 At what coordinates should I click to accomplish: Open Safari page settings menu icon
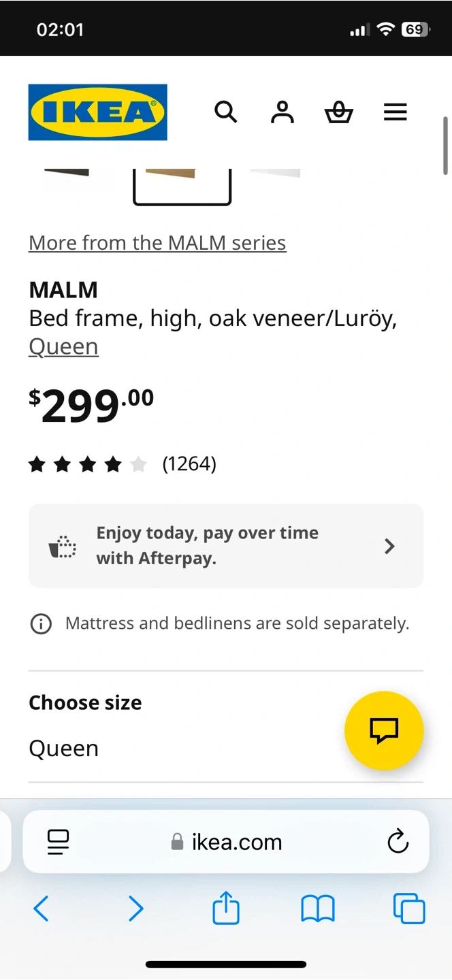click(58, 842)
